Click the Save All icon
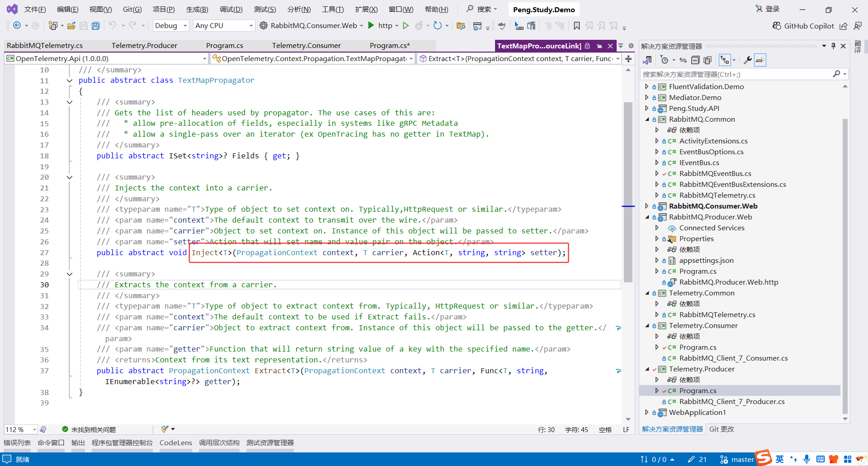Screen dimensions: 868x466 [96, 26]
